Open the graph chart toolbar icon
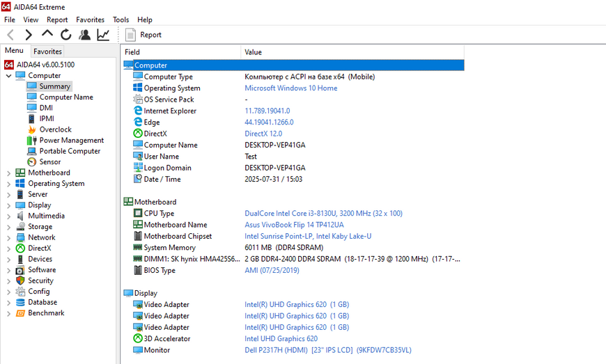This screenshot has width=606, height=364. point(103,35)
